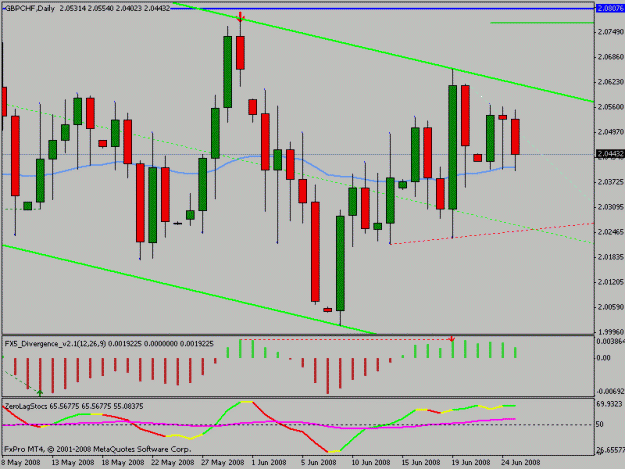Click the red sell arrow above the highest candle
Viewport: 625px width, 469px height.
click(240, 17)
